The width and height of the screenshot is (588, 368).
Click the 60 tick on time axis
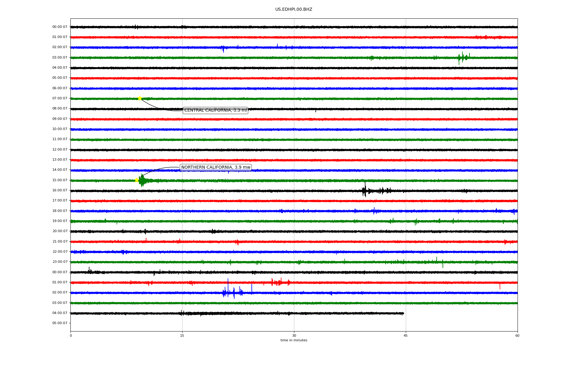(517, 335)
